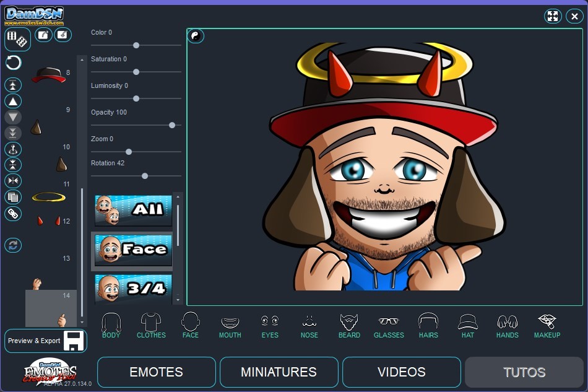The width and height of the screenshot is (588, 392).
Task: Move the selected layer up one step
Action: click(13, 100)
